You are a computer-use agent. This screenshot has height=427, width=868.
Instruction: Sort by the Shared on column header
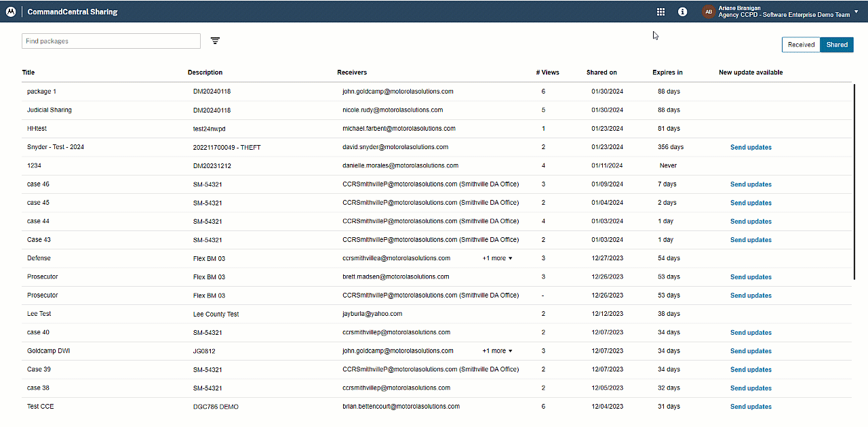[x=601, y=73]
